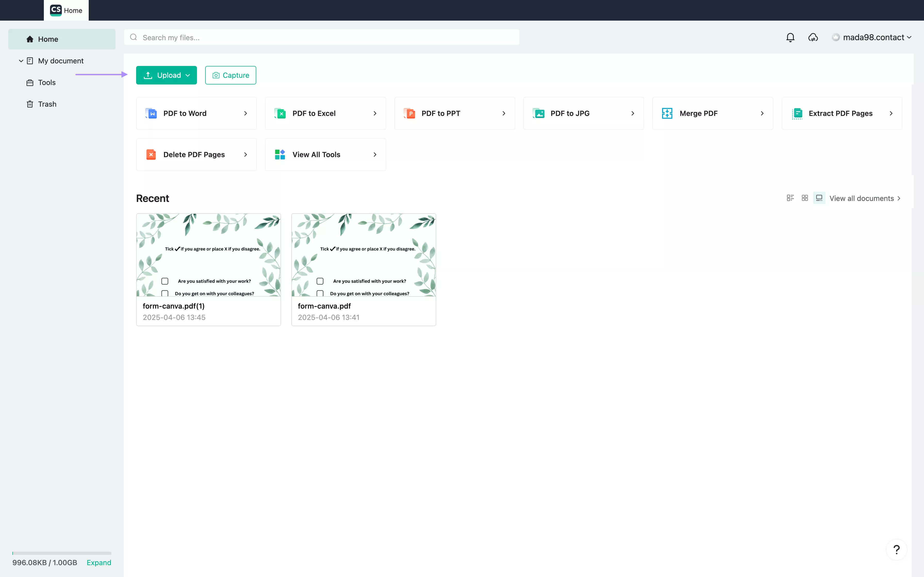924x577 pixels.
Task: Switch to grid view layout icon
Action: [804, 198]
